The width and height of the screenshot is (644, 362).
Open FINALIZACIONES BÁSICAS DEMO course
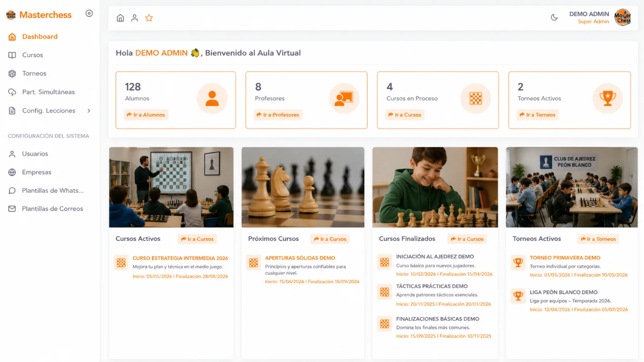(x=438, y=319)
